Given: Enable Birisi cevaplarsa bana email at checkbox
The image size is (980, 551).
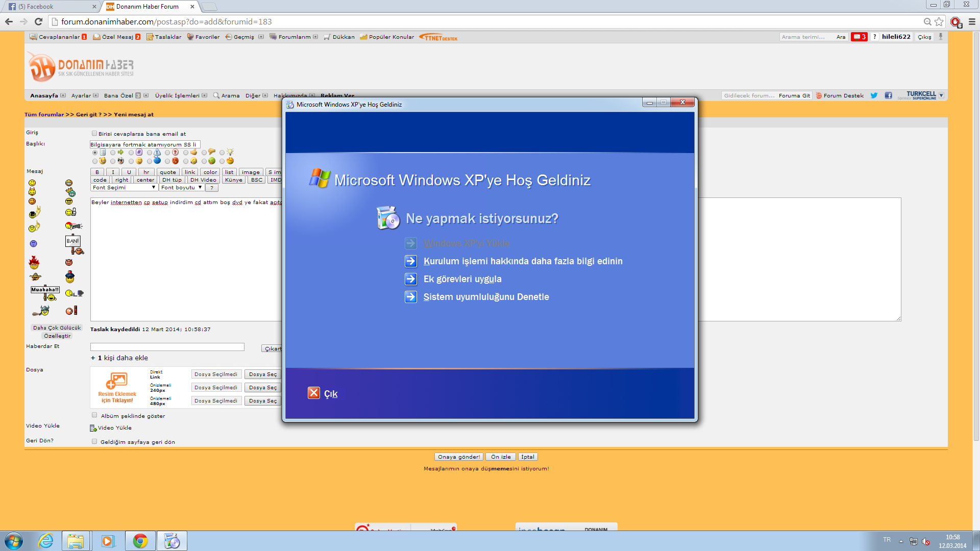Looking at the screenshot, I should (94, 134).
